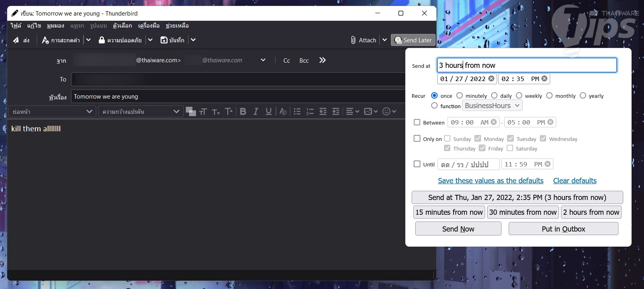Apply bulleted list
Viewport: 644px width, 289px height.
tap(297, 111)
